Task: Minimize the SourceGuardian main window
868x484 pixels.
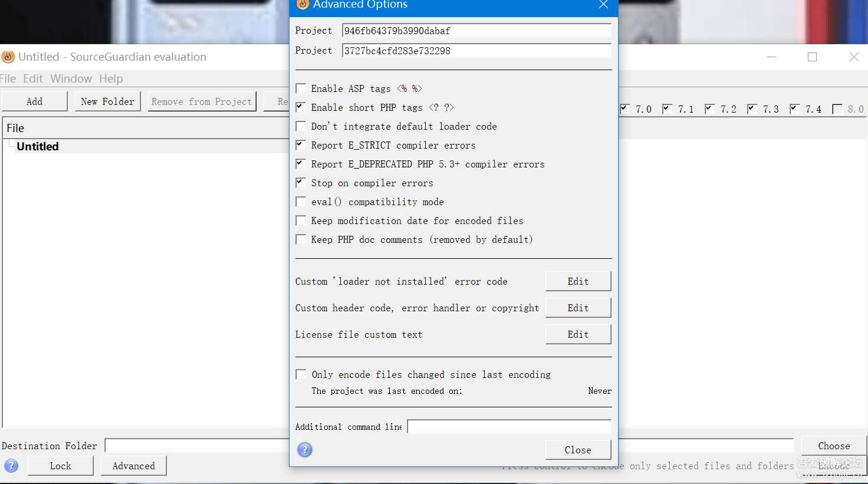Action: (771, 57)
